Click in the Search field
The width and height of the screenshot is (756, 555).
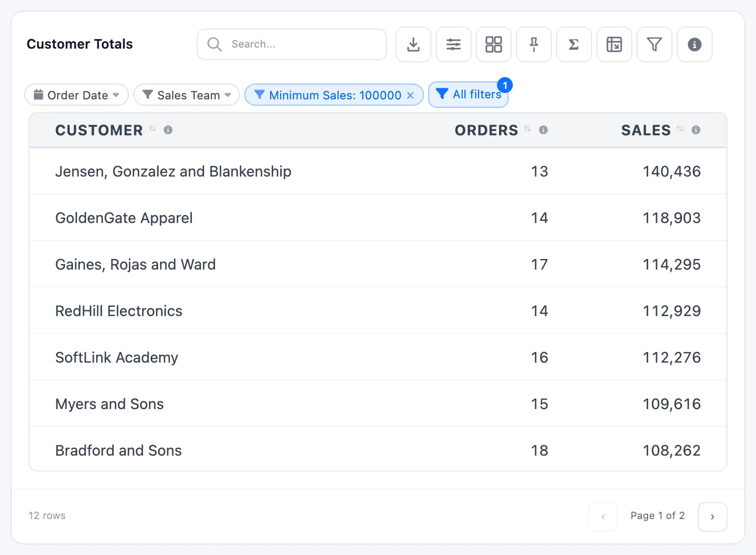coord(292,44)
